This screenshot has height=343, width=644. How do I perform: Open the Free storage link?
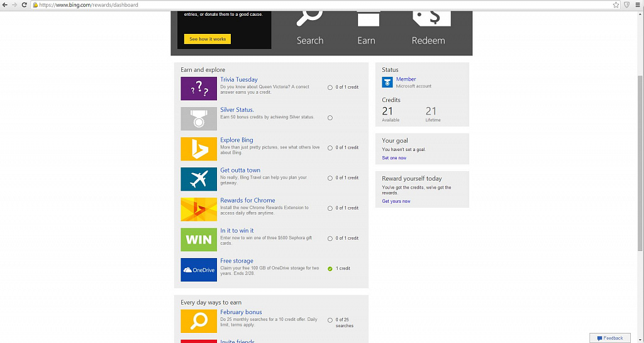pyautogui.click(x=236, y=261)
